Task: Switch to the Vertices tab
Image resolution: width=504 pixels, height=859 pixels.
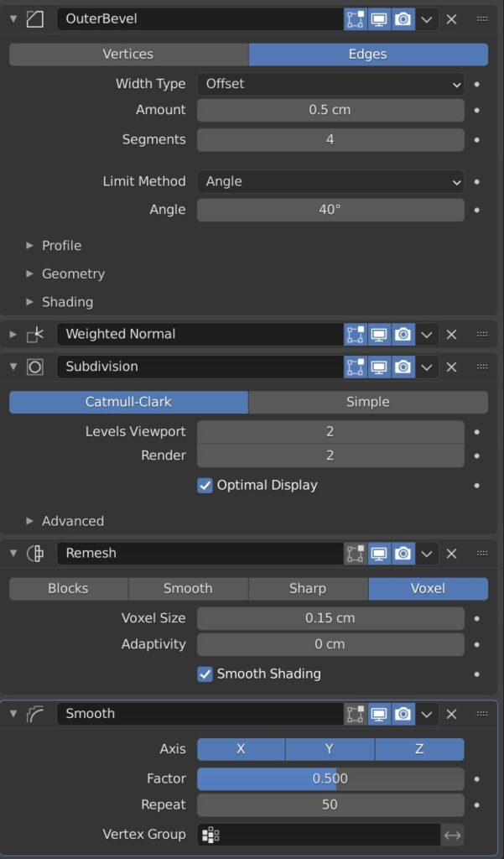Action: pos(128,54)
